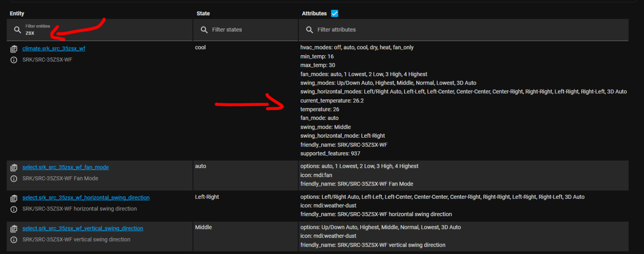Click the max_temp: 30 attribute
Image resolution: width=644 pixels, height=254 pixels.
(x=318, y=65)
